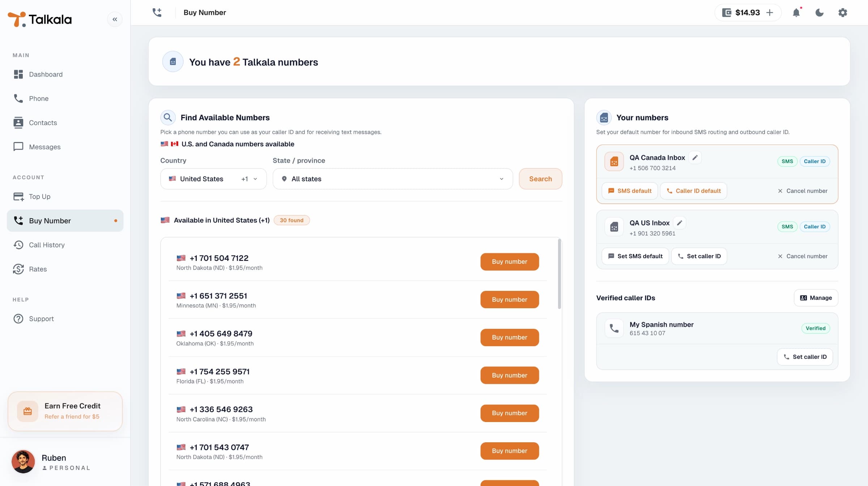
Task: Click the SIM icon beside numbers count
Action: (173, 61)
